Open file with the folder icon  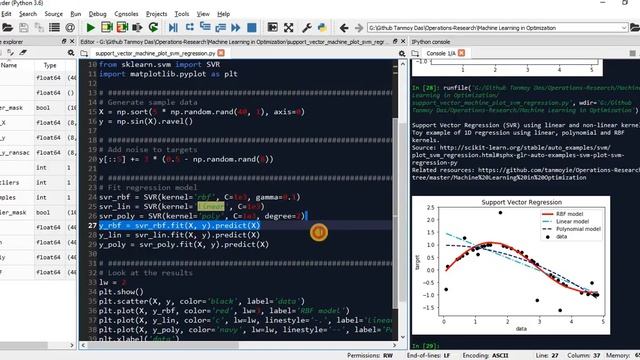7,28
